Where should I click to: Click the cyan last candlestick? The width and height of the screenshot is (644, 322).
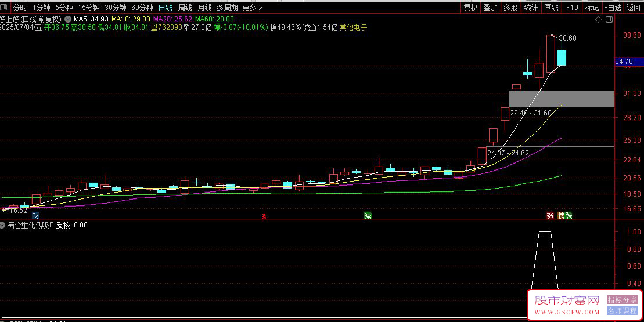[x=562, y=58]
